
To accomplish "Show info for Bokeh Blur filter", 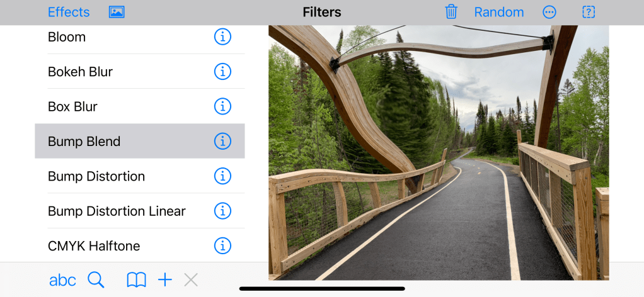I will pyautogui.click(x=222, y=72).
